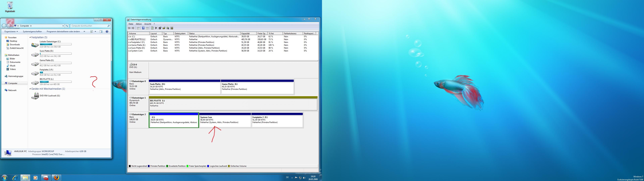Collapse Geräte mit Wechselmedien group
Viewport: 644px width, 181px height.
(30, 89)
